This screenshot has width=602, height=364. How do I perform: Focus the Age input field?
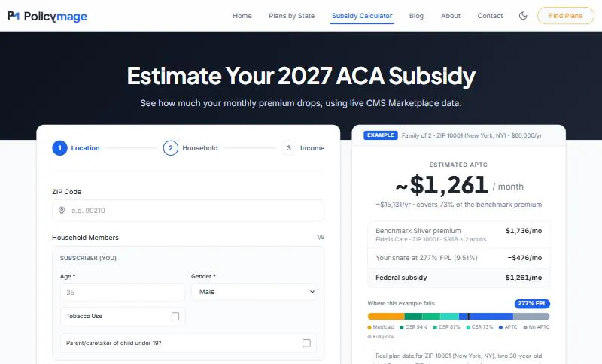123,293
